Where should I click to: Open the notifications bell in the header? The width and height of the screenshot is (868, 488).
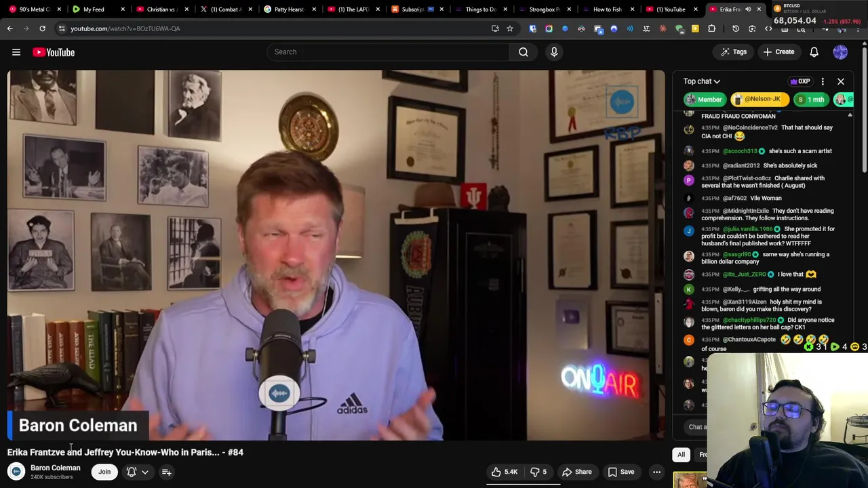814,52
